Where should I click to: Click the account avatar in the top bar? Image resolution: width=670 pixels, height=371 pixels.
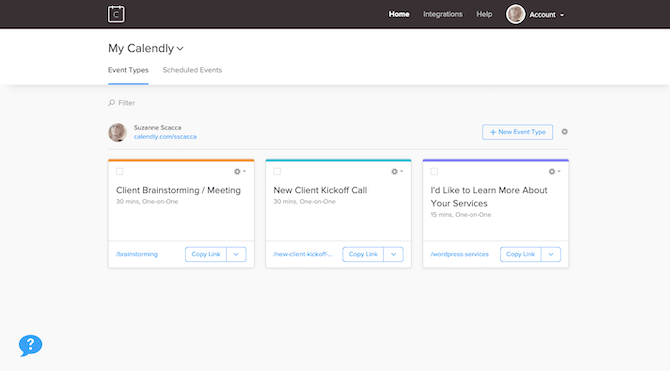(515, 14)
